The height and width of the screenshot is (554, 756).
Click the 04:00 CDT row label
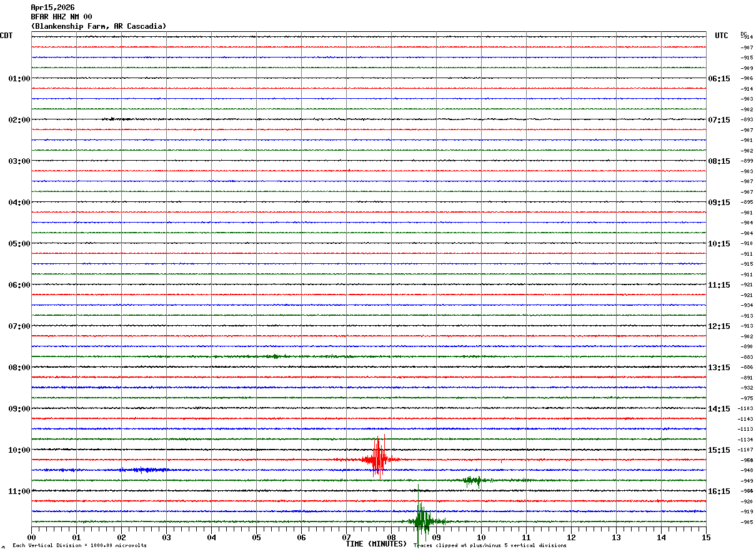19,203
